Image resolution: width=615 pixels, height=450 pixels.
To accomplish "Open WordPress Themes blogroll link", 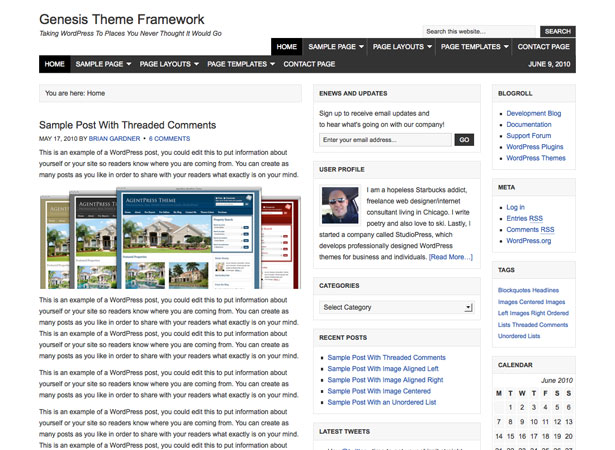I will (536, 158).
